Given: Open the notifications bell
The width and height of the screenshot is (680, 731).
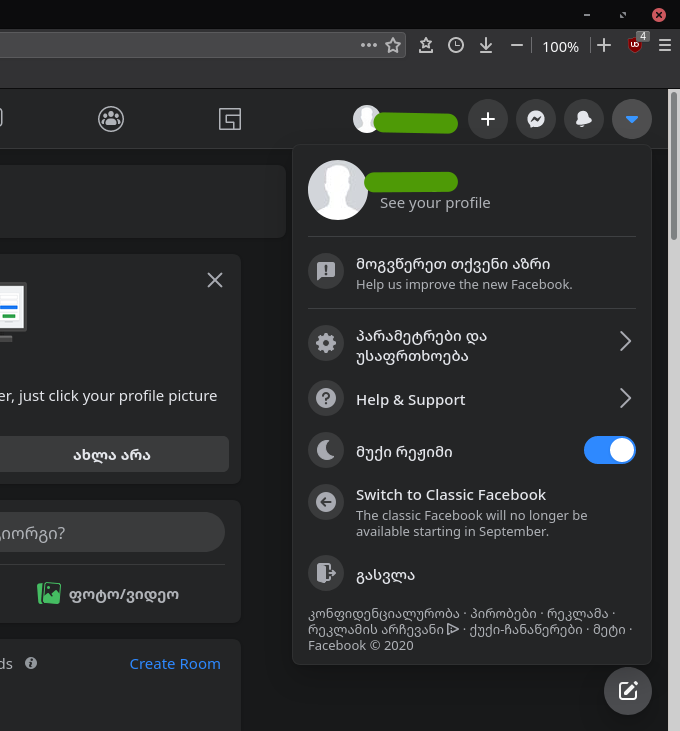Looking at the screenshot, I should pos(584,119).
